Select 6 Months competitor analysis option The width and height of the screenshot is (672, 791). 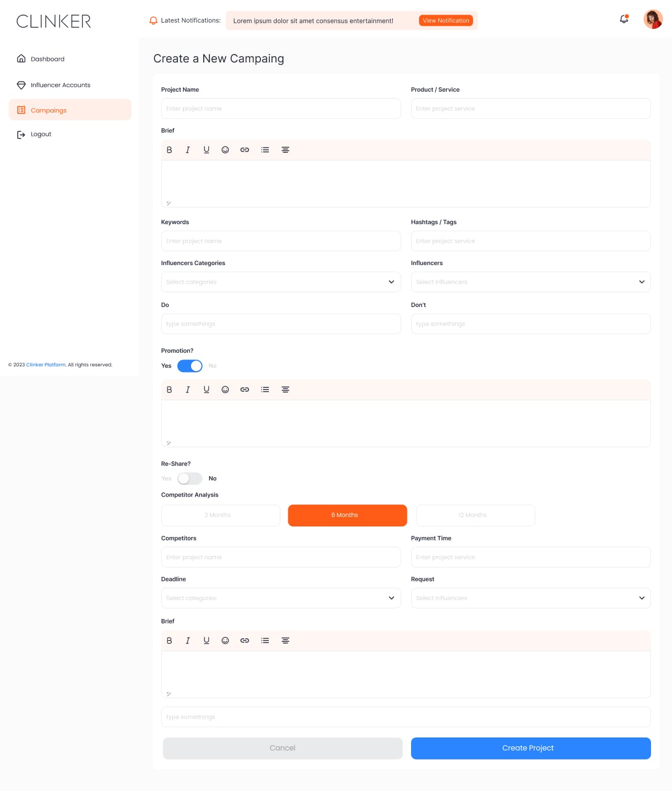348,515
